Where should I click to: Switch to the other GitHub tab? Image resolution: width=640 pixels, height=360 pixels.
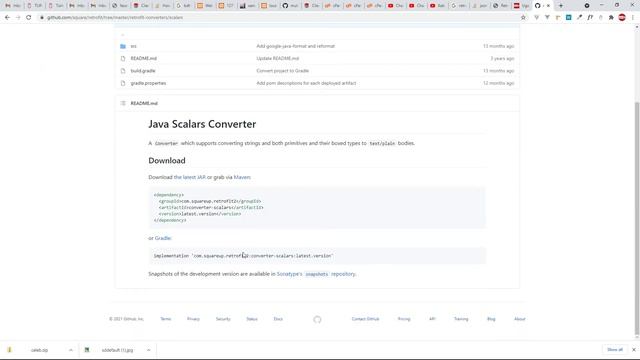point(290,6)
